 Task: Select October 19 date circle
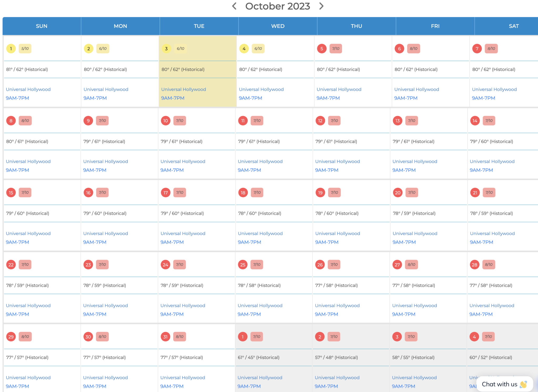[x=320, y=193]
